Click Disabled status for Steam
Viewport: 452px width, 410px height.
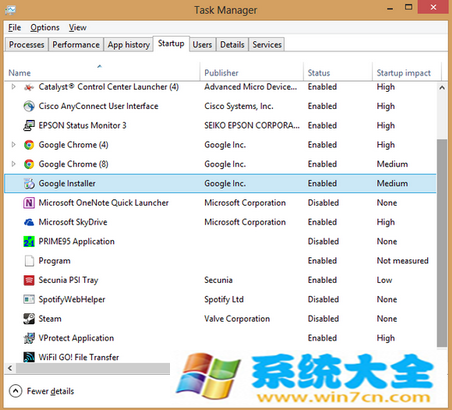click(323, 319)
